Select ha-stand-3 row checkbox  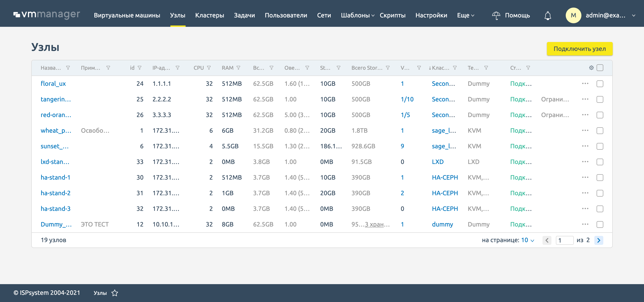click(x=600, y=209)
